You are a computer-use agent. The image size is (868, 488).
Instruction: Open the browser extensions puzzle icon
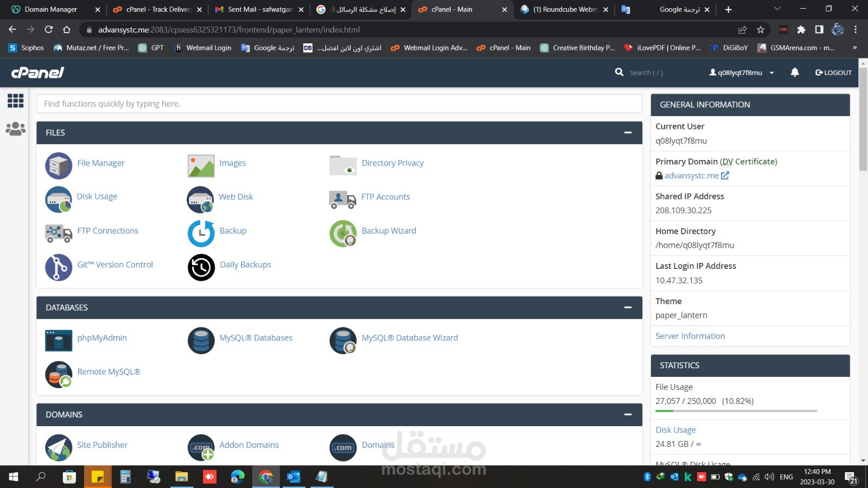pyautogui.click(x=801, y=30)
